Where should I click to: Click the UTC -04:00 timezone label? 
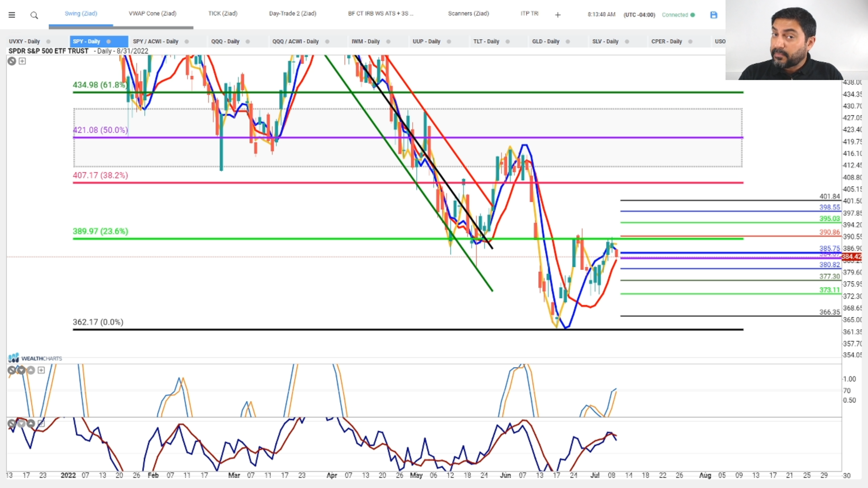point(639,15)
